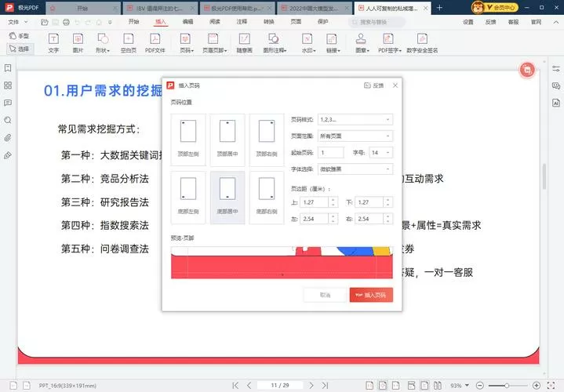564x392 pixels.
Task: Open the search panel in left sidebar
Action: 8,120
